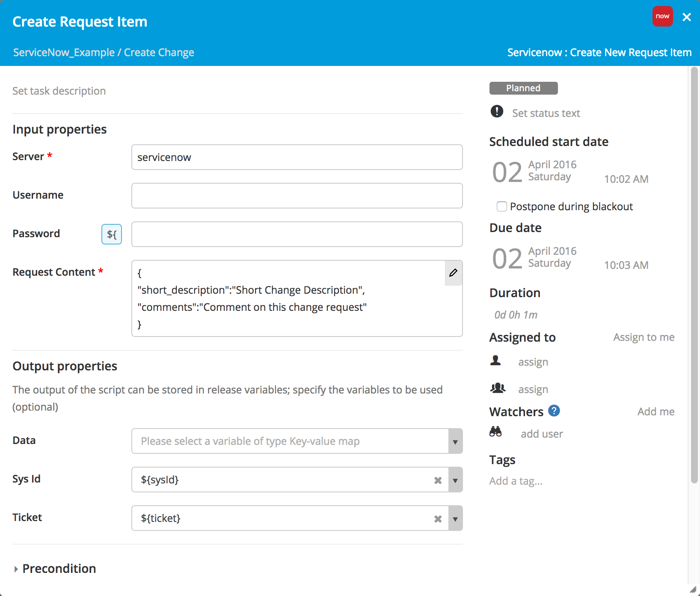700x596 pixels.
Task: Click 'assign' next to the team icon
Action: pyautogui.click(x=533, y=389)
